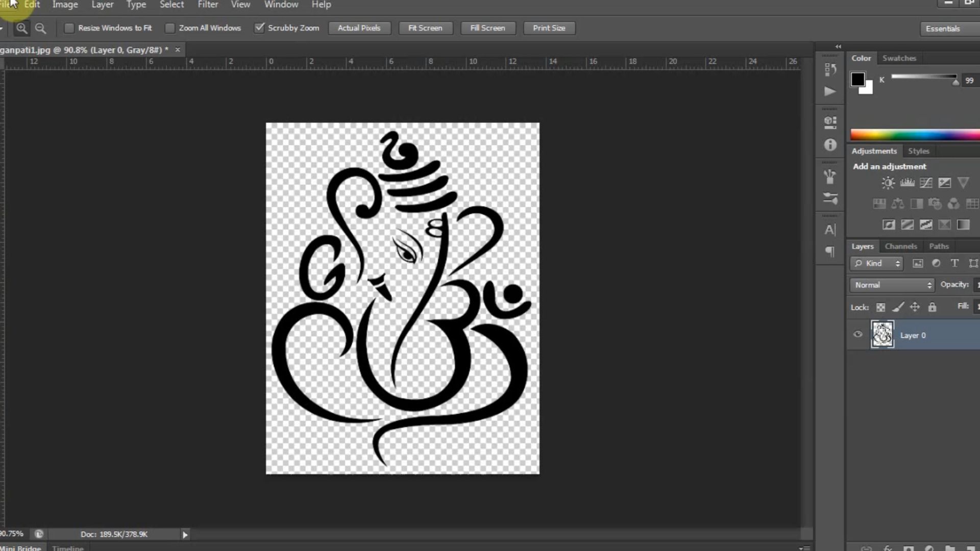Enable Zoom All Windows checkbox

(x=170, y=28)
